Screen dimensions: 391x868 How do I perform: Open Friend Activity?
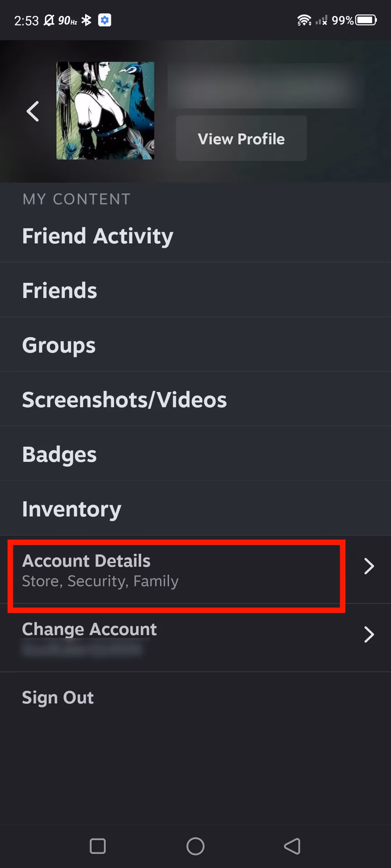[97, 236]
